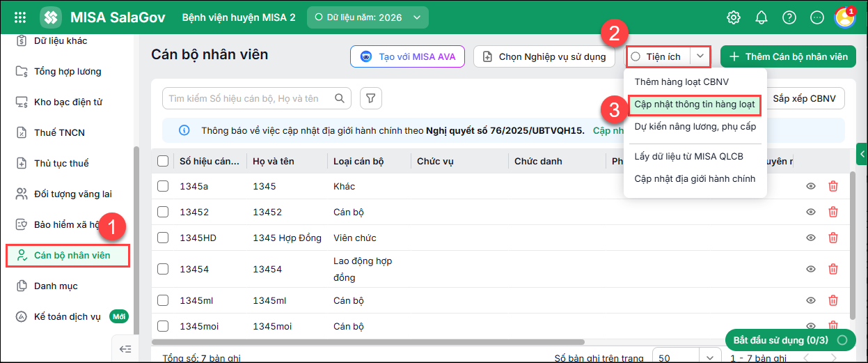
Task: Click the info icon in notification banner
Action: 184,130
